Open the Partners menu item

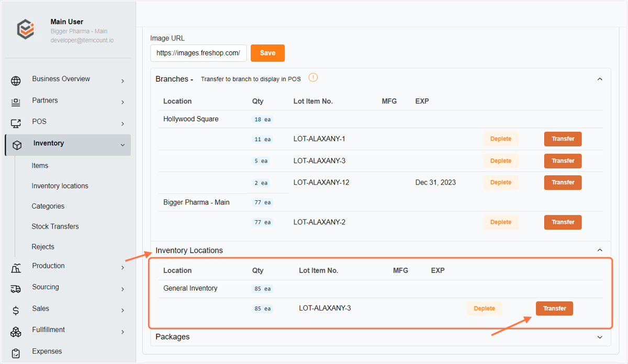[45, 100]
